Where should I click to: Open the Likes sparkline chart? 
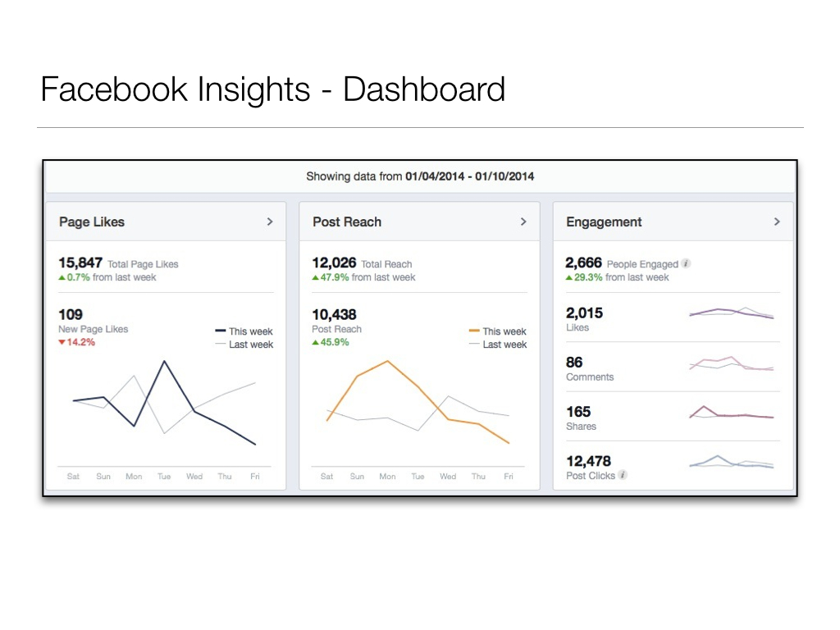point(731,313)
